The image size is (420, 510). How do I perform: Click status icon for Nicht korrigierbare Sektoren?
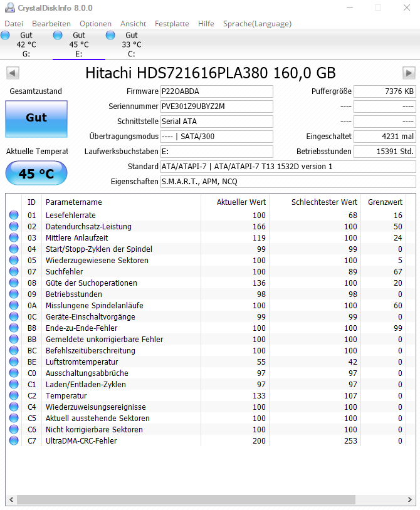click(x=14, y=429)
